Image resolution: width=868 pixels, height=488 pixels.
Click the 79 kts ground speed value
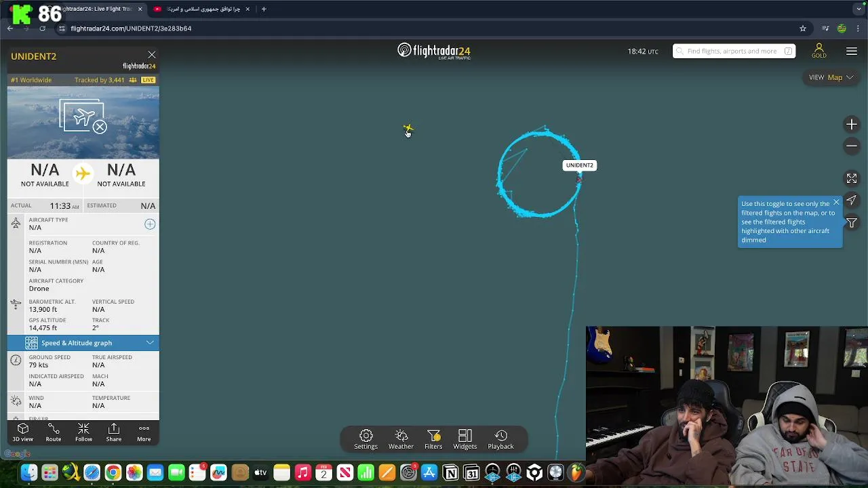[39, 365]
